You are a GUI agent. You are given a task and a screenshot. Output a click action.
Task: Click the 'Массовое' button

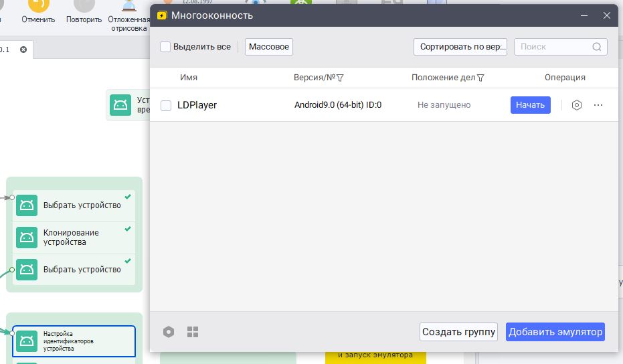[269, 47]
